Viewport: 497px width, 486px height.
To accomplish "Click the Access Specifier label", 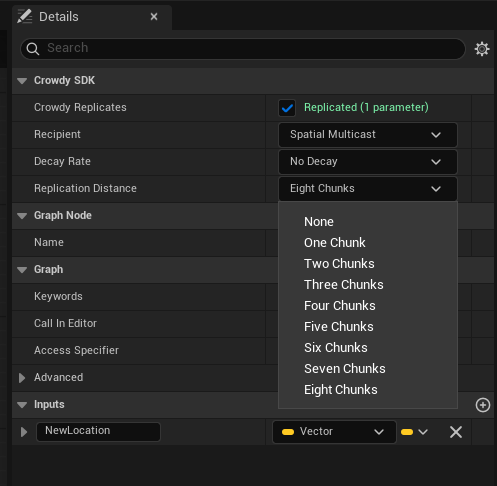I will coord(76,350).
